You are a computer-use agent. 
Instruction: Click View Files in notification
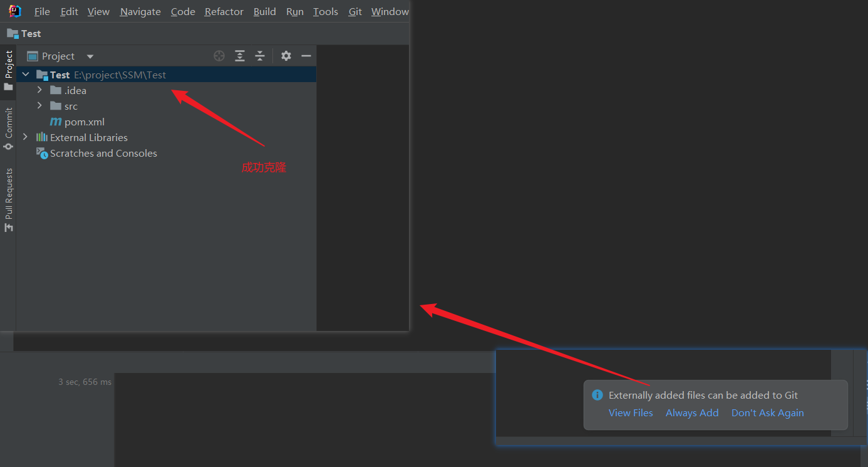pos(631,413)
